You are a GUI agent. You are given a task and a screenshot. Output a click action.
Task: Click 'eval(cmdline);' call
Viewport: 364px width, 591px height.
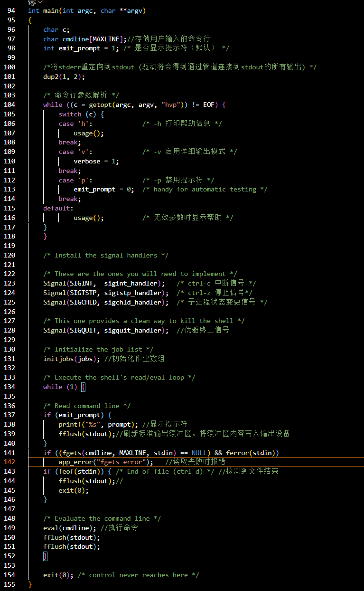pos(70,528)
